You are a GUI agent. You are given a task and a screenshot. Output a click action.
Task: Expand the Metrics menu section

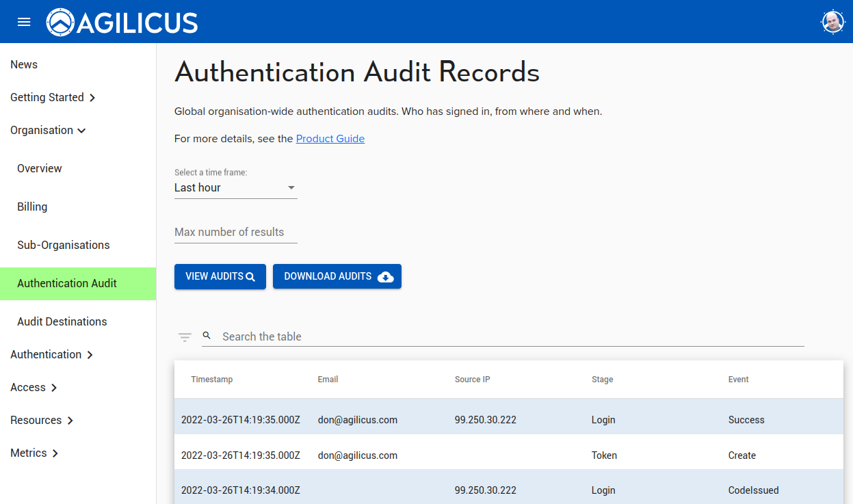[34, 453]
